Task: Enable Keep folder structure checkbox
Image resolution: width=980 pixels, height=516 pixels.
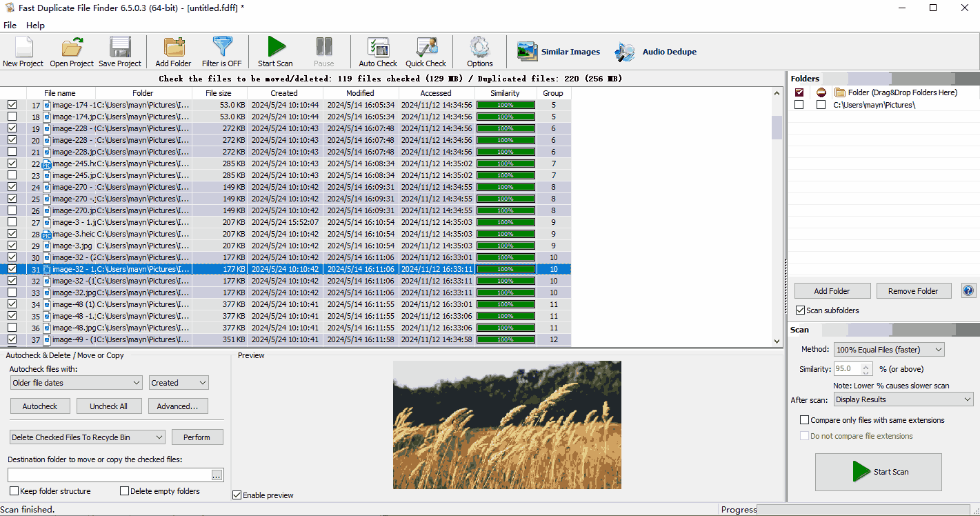Action: coord(14,491)
